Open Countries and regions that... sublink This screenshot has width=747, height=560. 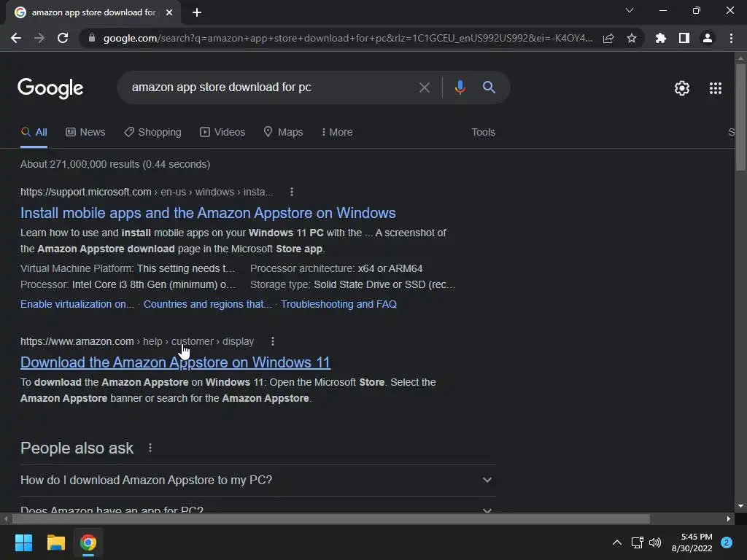tap(208, 304)
